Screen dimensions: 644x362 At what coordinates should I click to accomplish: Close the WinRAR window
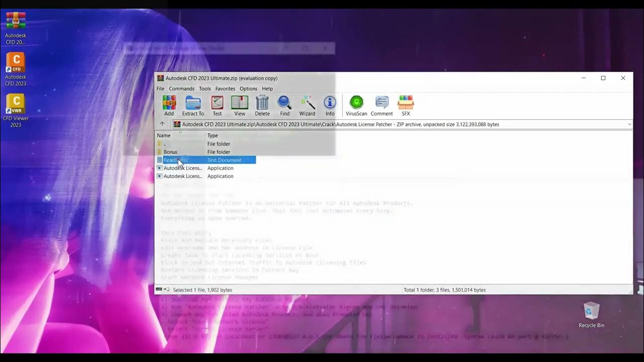(x=623, y=78)
